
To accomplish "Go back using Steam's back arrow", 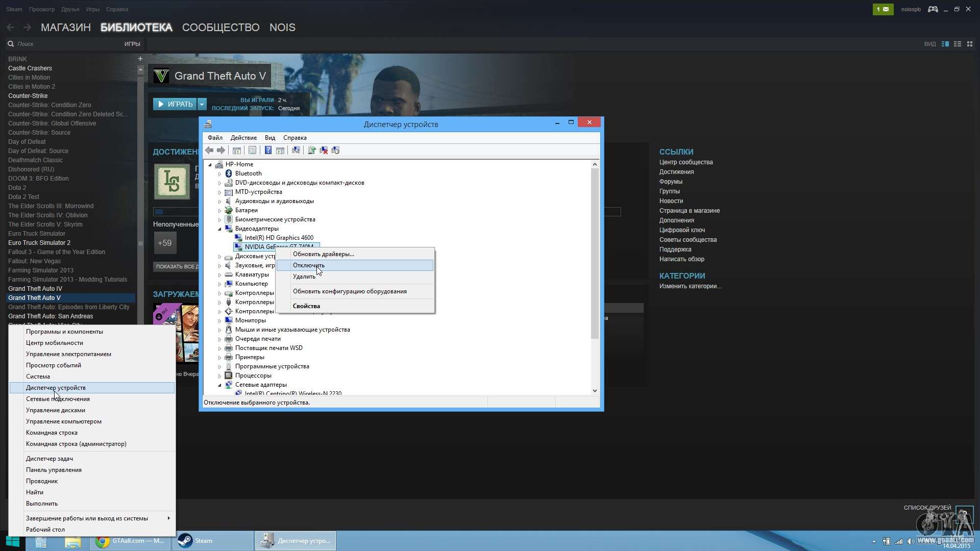I will point(11,27).
